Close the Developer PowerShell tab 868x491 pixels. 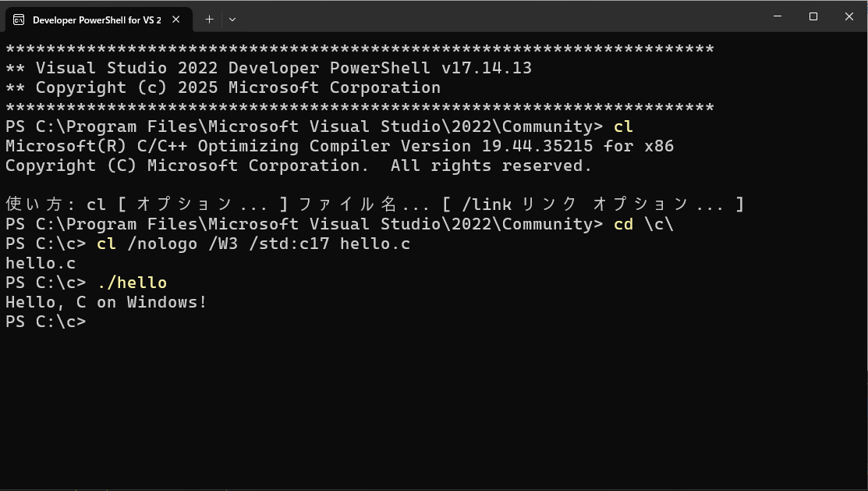tap(176, 20)
